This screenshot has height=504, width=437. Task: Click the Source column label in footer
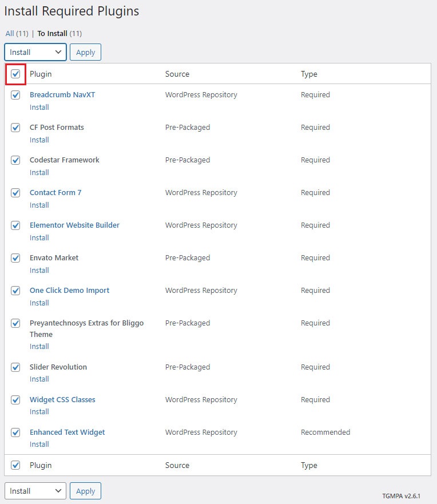(177, 465)
